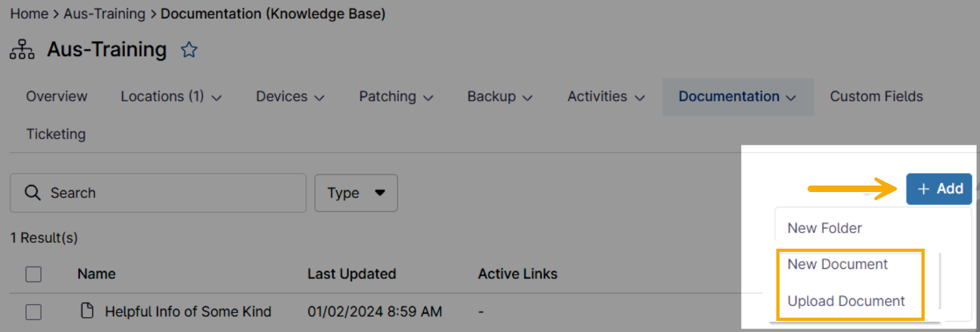This screenshot has height=332, width=980.
Task: Go to the Ticketing tab
Action: 56,134
